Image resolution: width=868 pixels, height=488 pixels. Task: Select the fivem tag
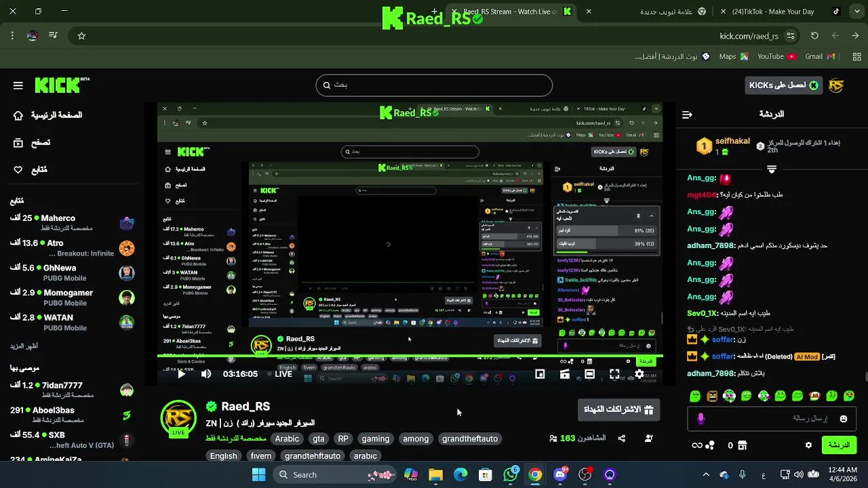coord(261,456)
